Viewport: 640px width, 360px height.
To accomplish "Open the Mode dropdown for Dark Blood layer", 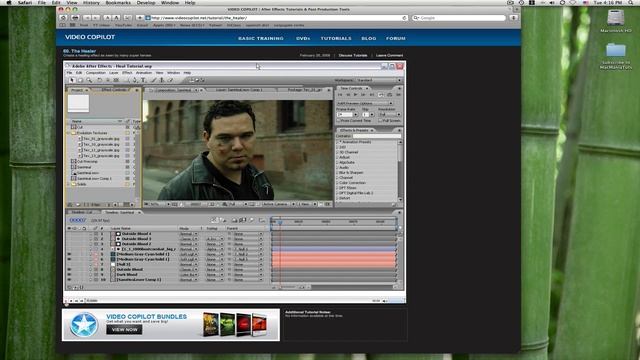I will [x=189, y=275].
